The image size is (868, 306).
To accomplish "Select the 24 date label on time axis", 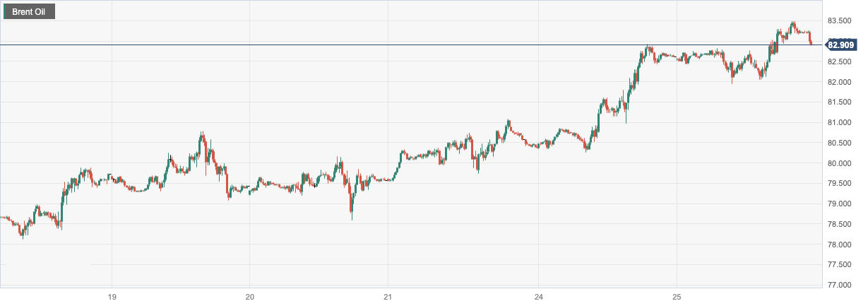I will pos(538,297).
